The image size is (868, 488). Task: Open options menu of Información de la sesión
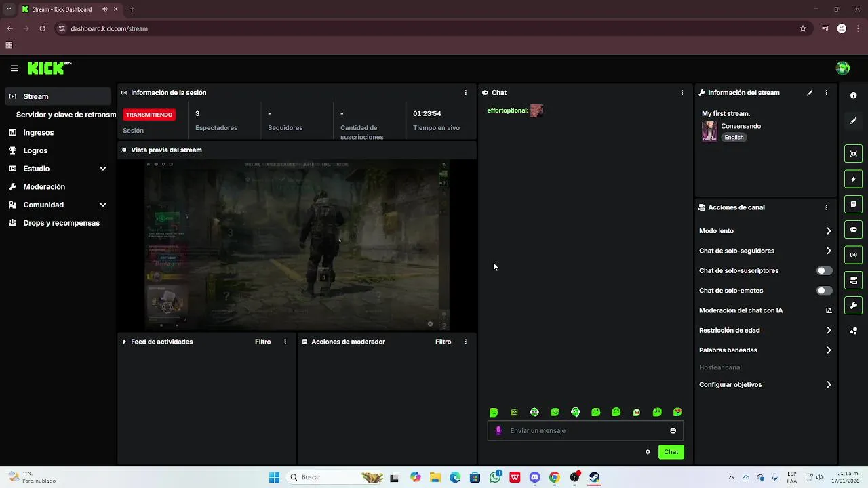[465, 93]
